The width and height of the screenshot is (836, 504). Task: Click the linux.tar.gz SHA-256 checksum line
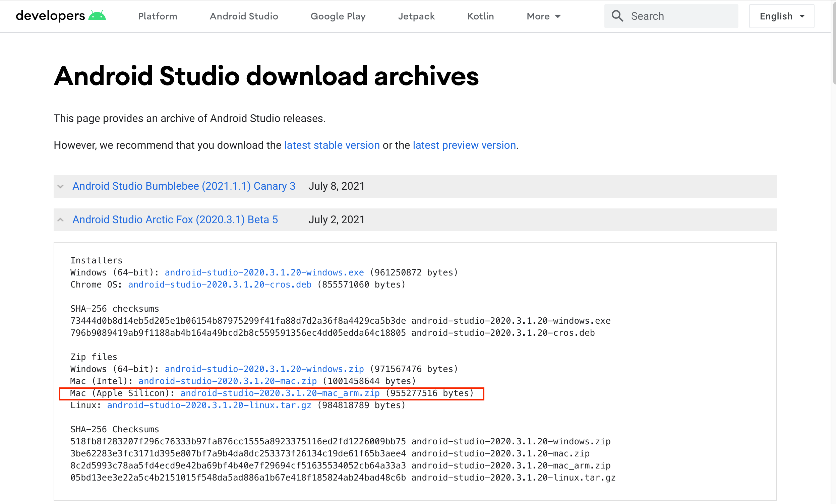click(343, 478)
